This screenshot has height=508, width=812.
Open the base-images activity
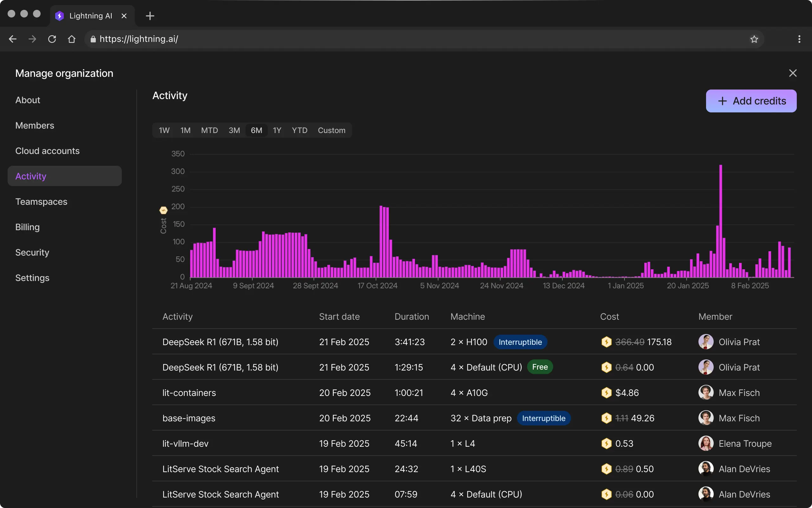[189, 418]
